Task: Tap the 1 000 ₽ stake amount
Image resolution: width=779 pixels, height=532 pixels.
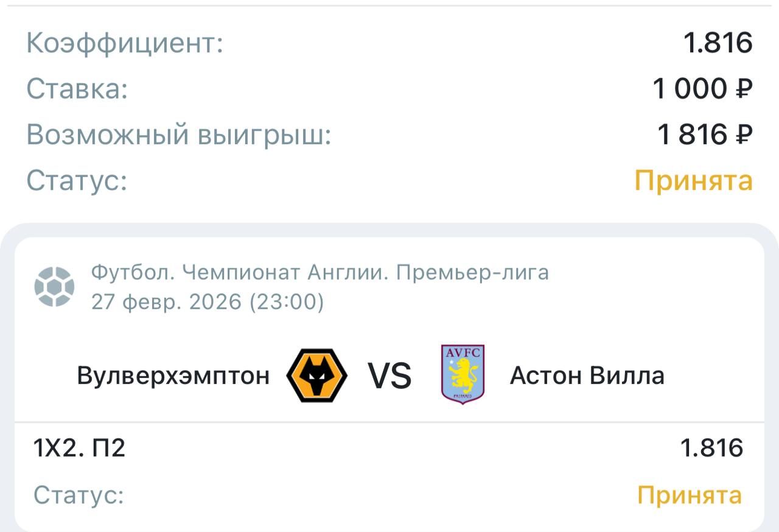Action: (x=702, y=89)
